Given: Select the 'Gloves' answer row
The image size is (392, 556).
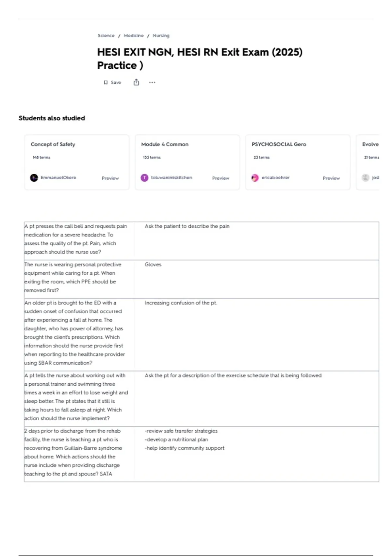Looking at the screenshot, I should tap(153, 265).
